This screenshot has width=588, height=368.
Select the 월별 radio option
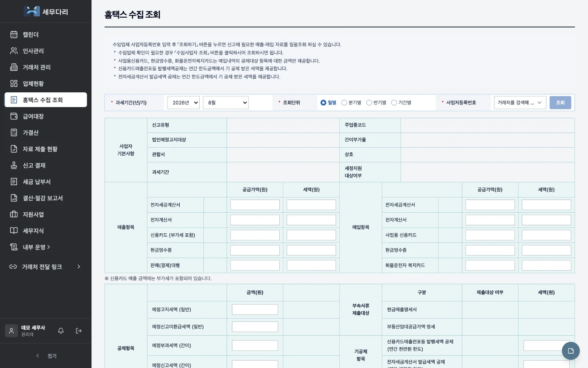coord(323,103)
